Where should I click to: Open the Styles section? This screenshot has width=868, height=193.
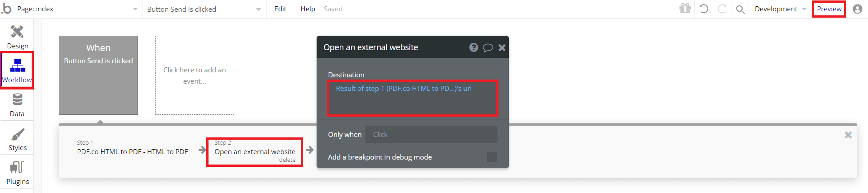(x=17, y=139)
